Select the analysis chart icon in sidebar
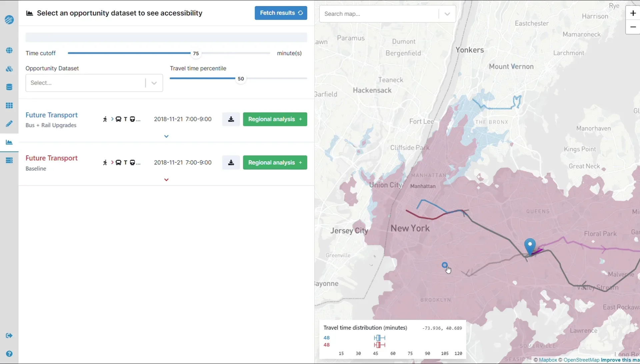Image resolution: width=640 pixels, height=364 pixels. coord(9,142)
